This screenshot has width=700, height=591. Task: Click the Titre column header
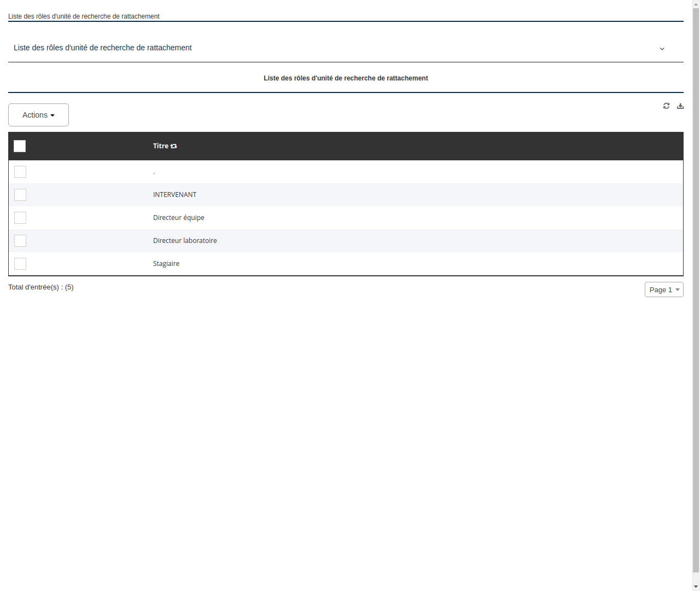(160, 146)
